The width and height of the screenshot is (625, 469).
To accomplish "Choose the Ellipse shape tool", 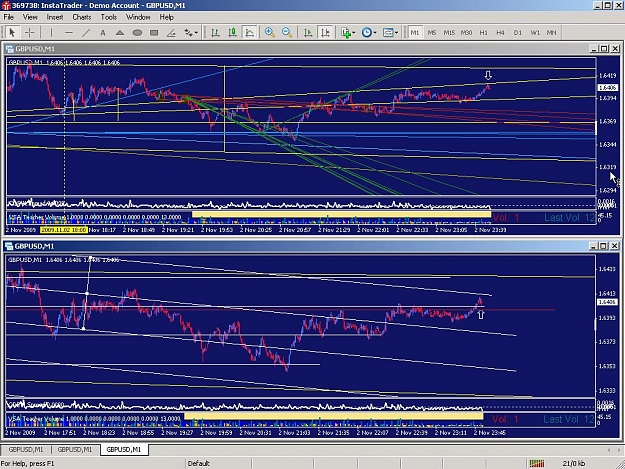I will coord(137,32).
